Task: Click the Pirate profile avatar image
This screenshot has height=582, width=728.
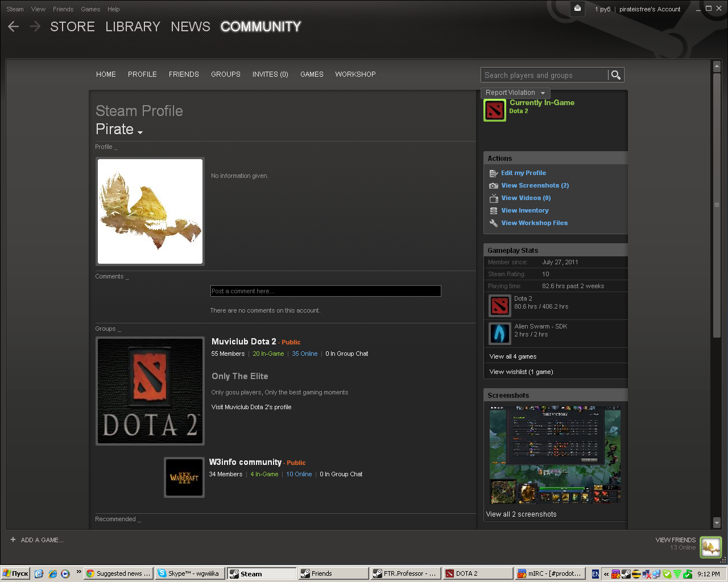Action: pos(150,211)
